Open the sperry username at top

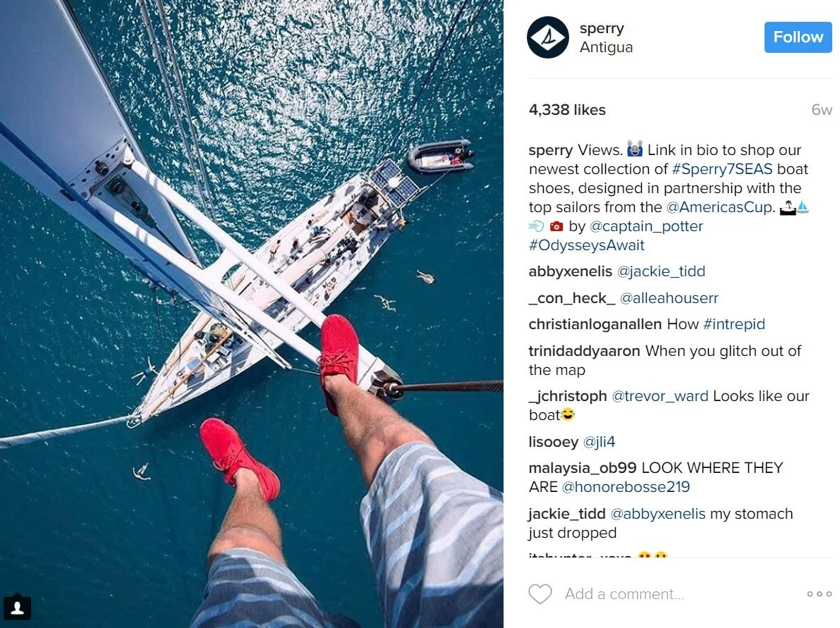point(602,27)
